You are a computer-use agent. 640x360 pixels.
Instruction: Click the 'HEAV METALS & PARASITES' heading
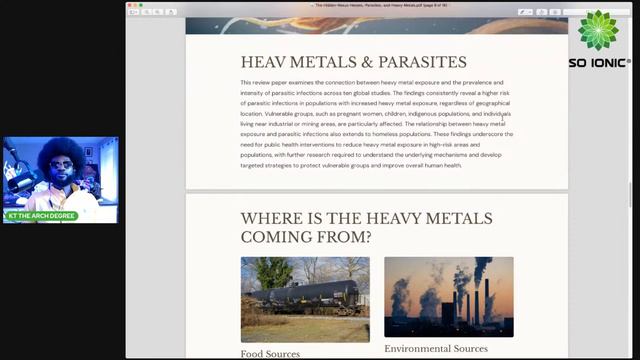tap(353, 62)
